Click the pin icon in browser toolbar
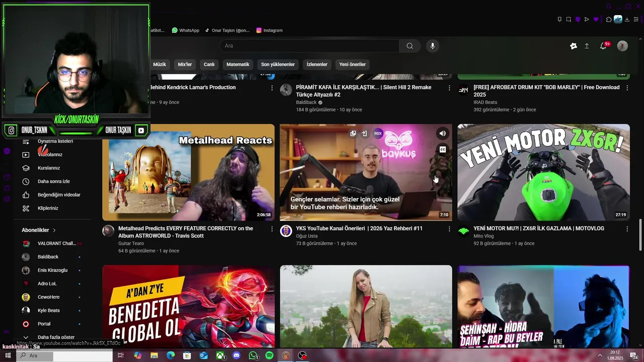Viewport: 644px width, 362px height. coord(559,19)
